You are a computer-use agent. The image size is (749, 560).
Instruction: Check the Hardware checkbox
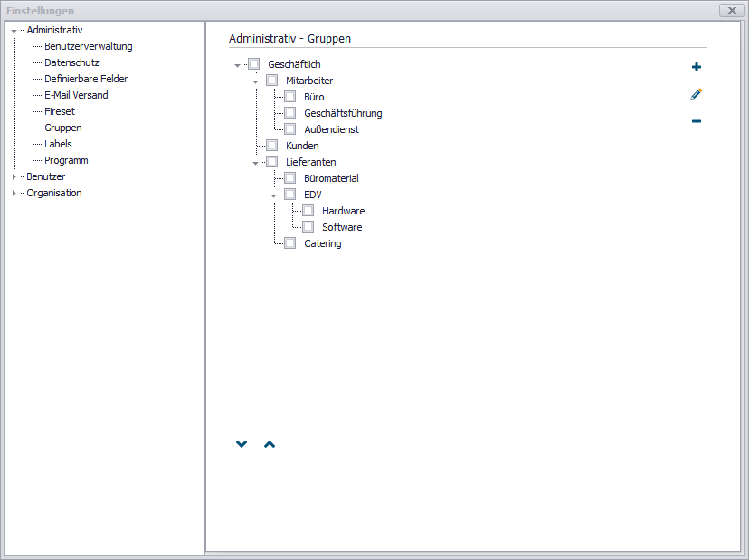(308, 211)
